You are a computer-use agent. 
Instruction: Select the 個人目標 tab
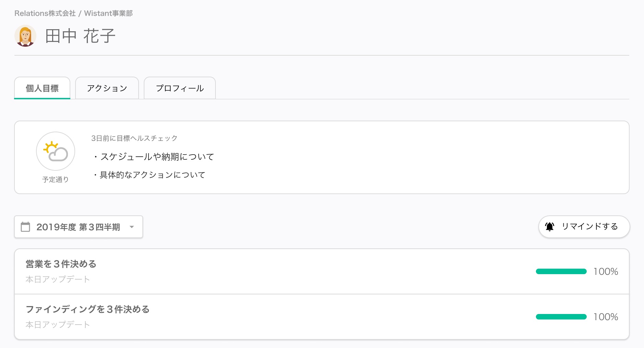click(42, 88)
